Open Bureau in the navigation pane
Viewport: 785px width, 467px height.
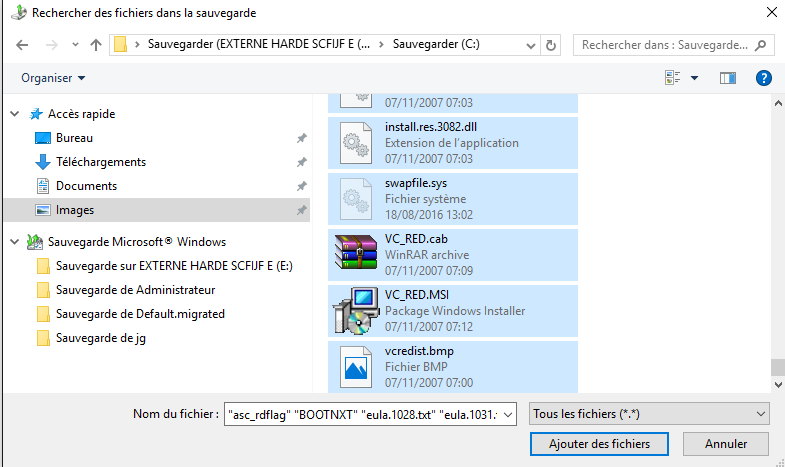pos(74,138)
